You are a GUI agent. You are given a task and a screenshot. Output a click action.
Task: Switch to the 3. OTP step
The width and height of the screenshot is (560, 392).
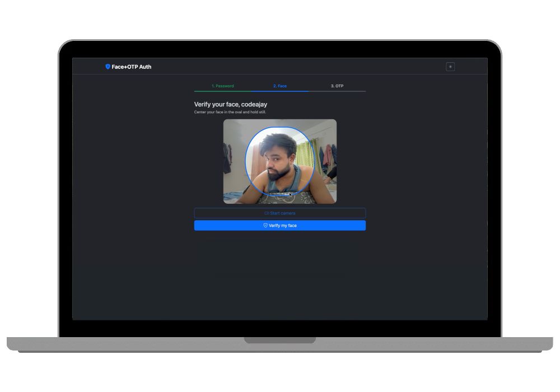(x=337, y=86)
